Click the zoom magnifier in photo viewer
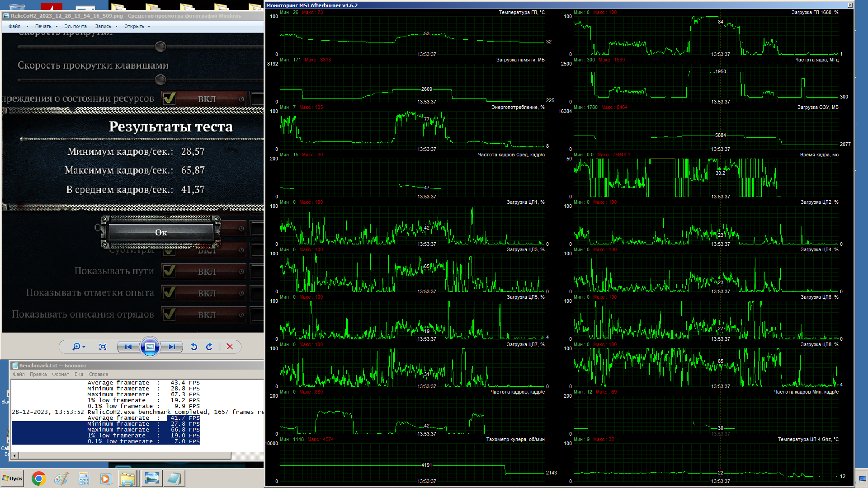Viewport: 868px width, 488px height. click(76, 347)
